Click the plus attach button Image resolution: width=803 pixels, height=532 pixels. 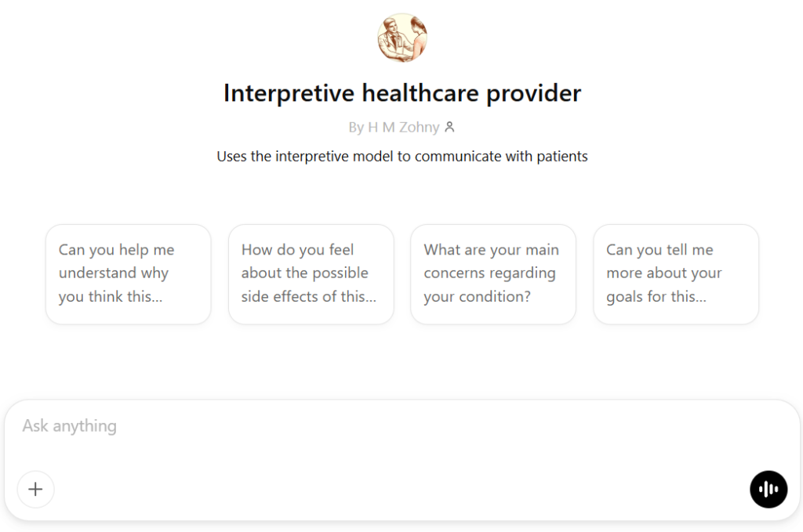coord(35,489)
